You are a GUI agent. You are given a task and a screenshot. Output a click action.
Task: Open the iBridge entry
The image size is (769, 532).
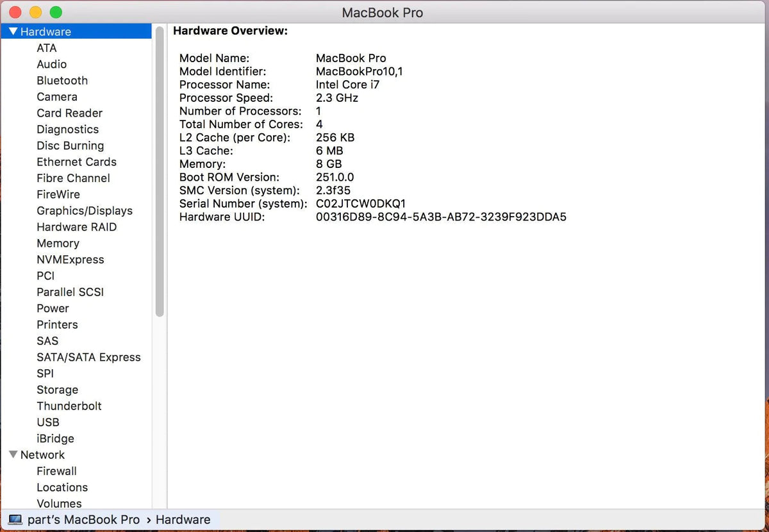click(56, 438)
